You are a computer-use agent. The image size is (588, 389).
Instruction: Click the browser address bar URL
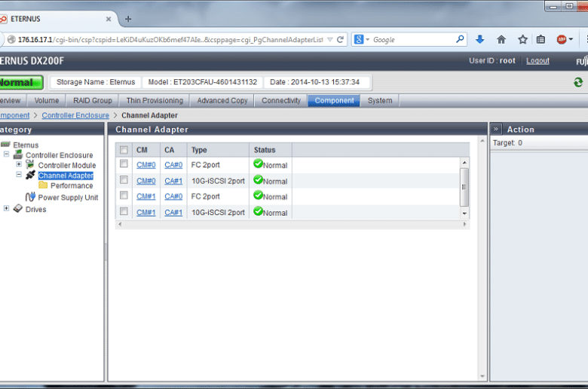(x=170, y=39)
